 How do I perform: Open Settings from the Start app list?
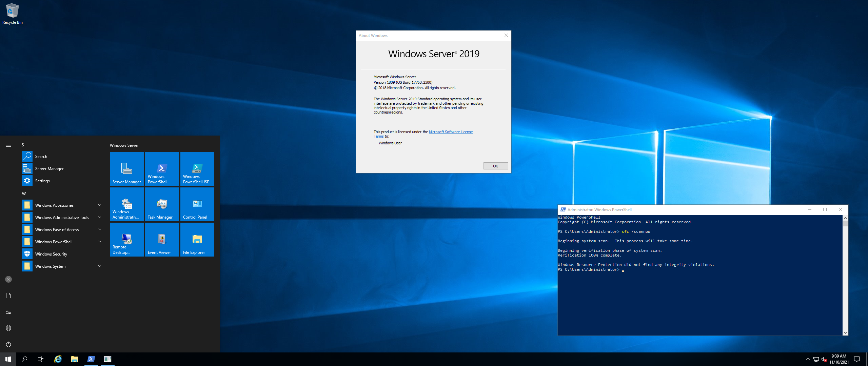[x=62, y=181]
